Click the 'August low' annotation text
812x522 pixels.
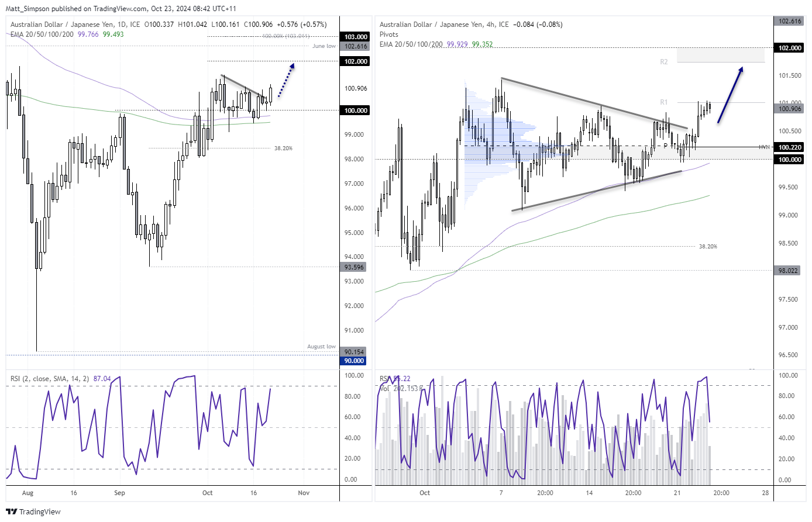pyautogui.click(x=322, y=347)
